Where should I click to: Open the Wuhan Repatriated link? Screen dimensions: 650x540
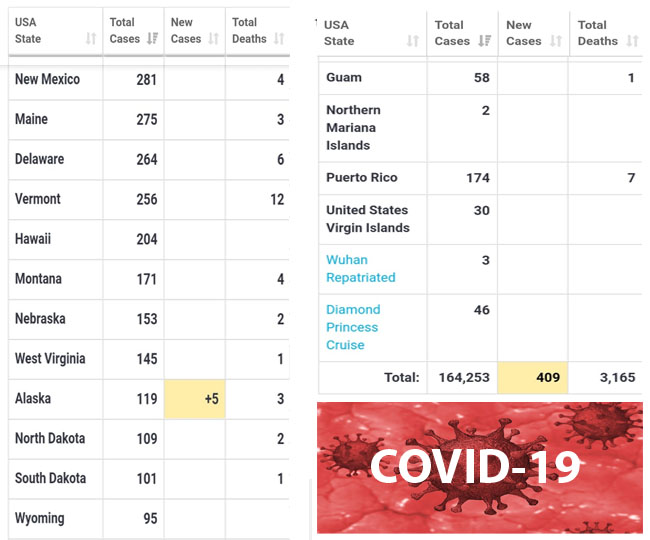361,269
